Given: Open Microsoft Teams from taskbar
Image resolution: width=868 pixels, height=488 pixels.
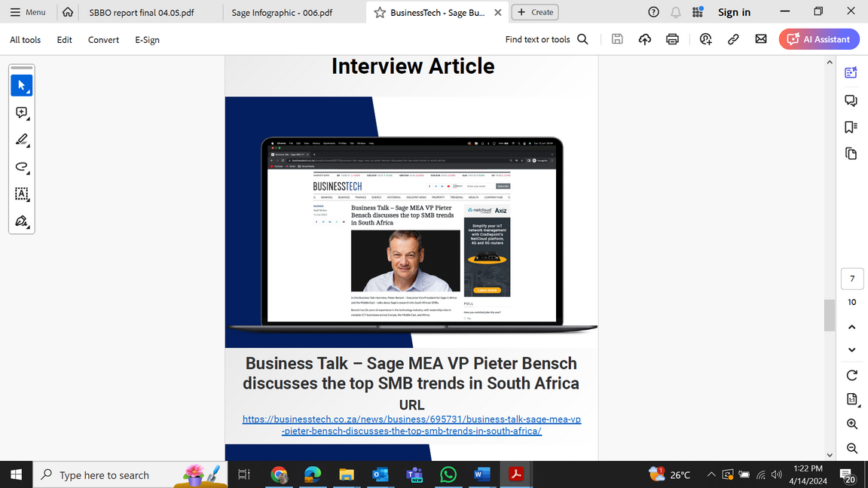Looking at the screenshot, I should pyautogui.click(x=414, y=474).
